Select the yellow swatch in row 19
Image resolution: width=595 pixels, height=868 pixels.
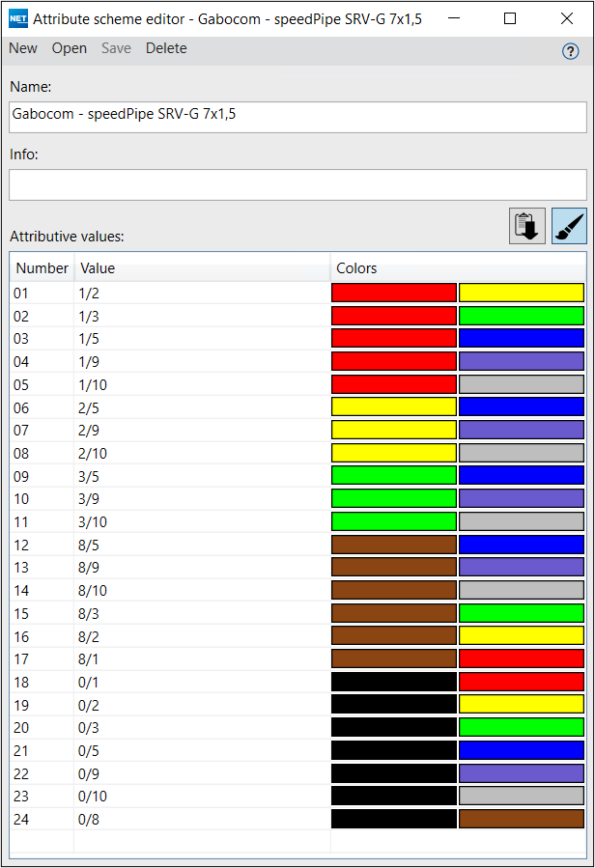[522, 705]
